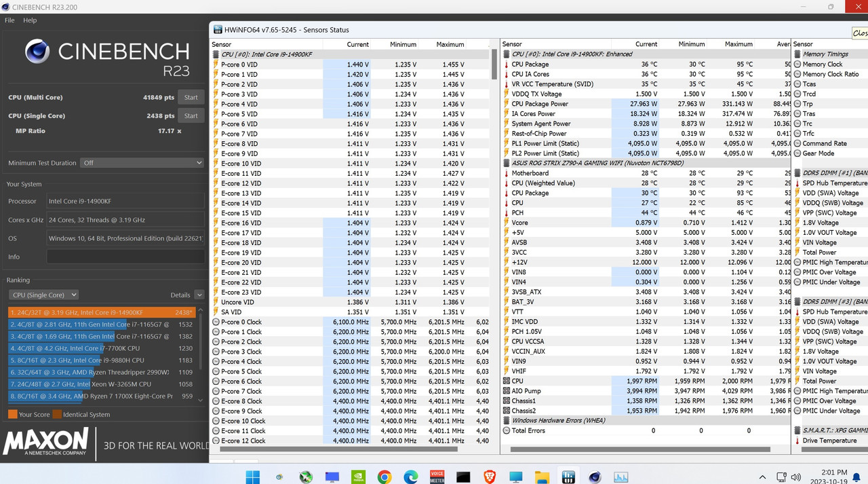
Task: Click the thermometer icon for Drive Temperature
Action: 797,441
